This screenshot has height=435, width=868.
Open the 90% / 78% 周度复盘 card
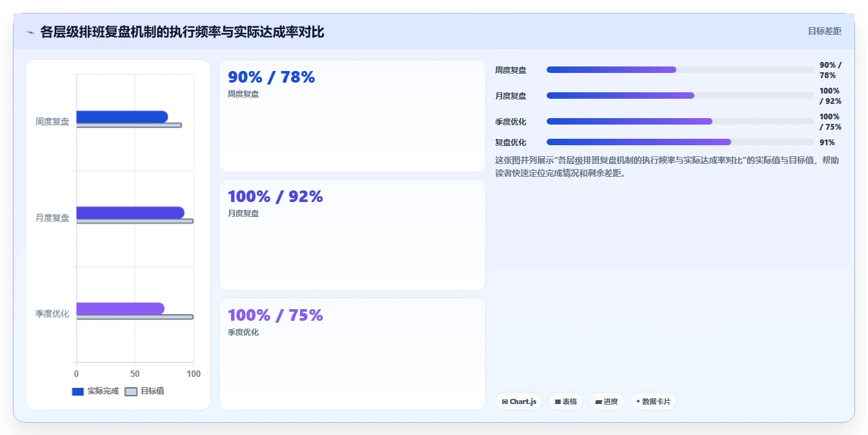(x=352, y=116)
